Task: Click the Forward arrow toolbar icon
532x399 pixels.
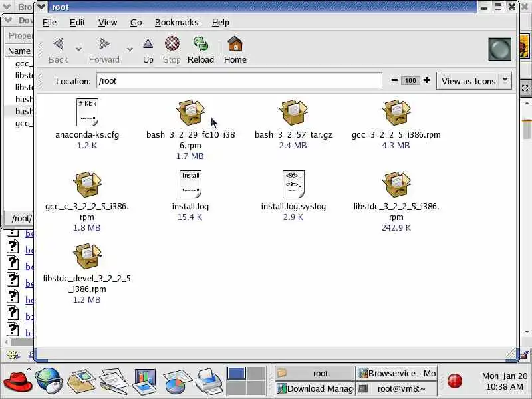Action: tap(104, 43)
